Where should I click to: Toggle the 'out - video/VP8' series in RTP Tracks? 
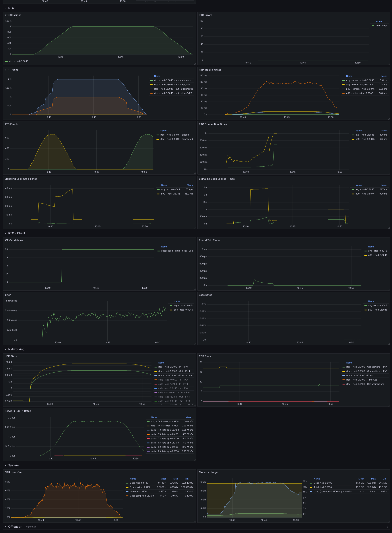coord(173,93)
